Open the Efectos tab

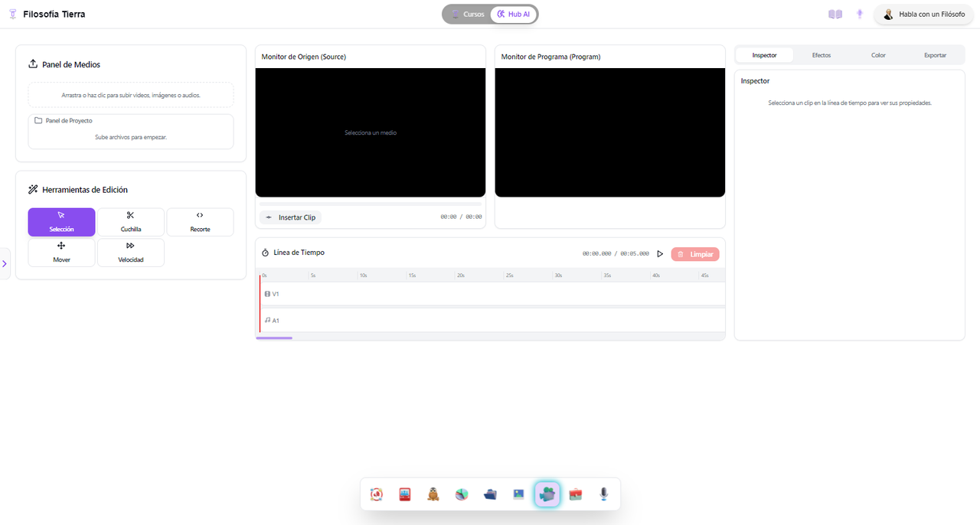click(x=822, y=55)
